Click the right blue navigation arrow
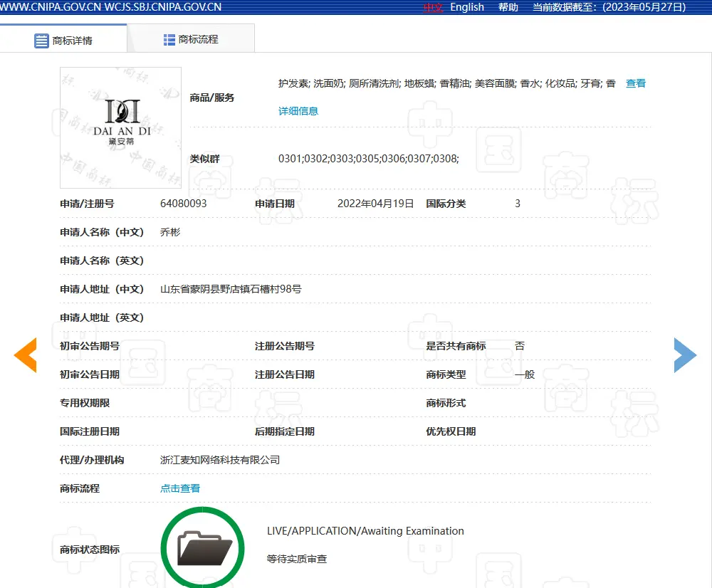The image size is (712, 588). tap(685, 355)
